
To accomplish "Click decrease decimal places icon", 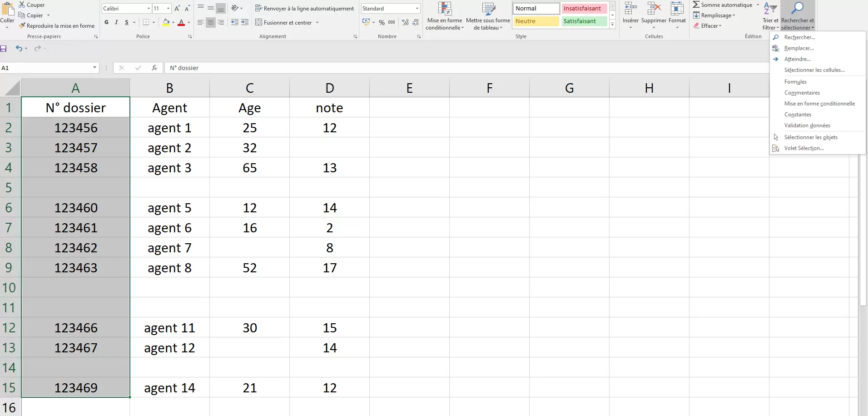I will tap(416, 22).
